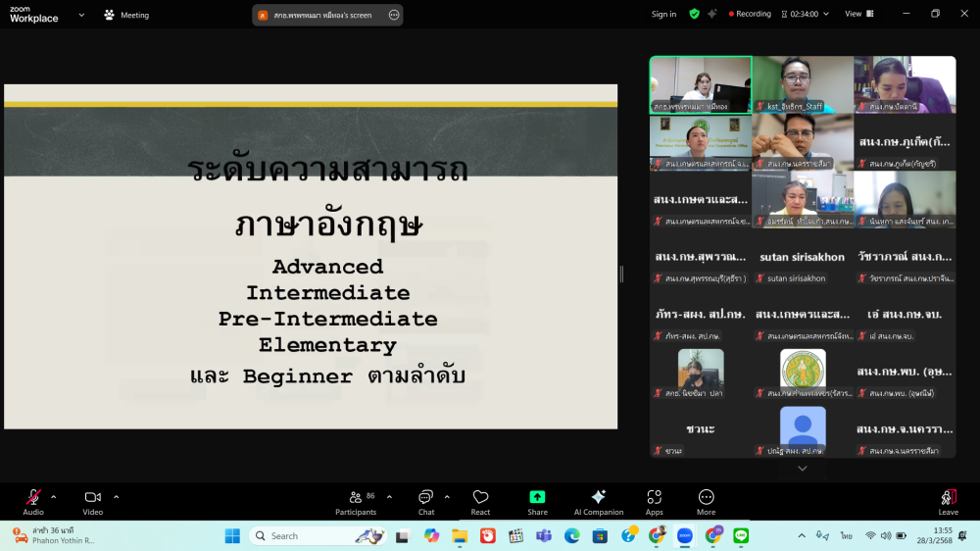This screenshot has width=980, height=551.
Task: Open the Participants panel
Action: click(356, 502)
